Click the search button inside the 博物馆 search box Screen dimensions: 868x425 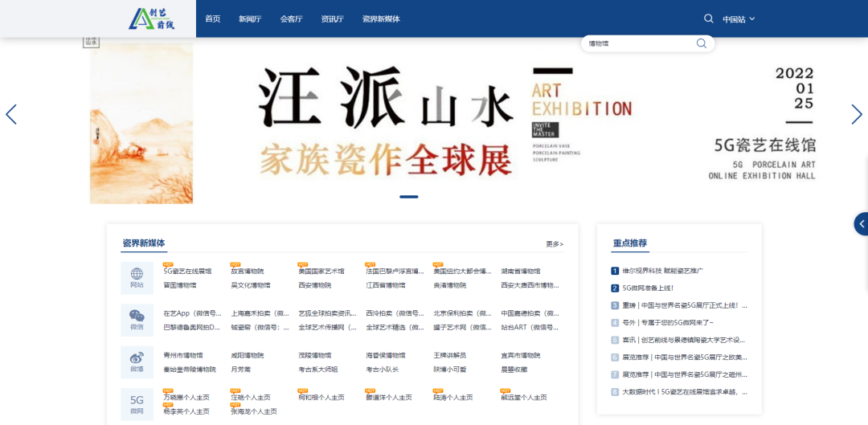point(702,43)
